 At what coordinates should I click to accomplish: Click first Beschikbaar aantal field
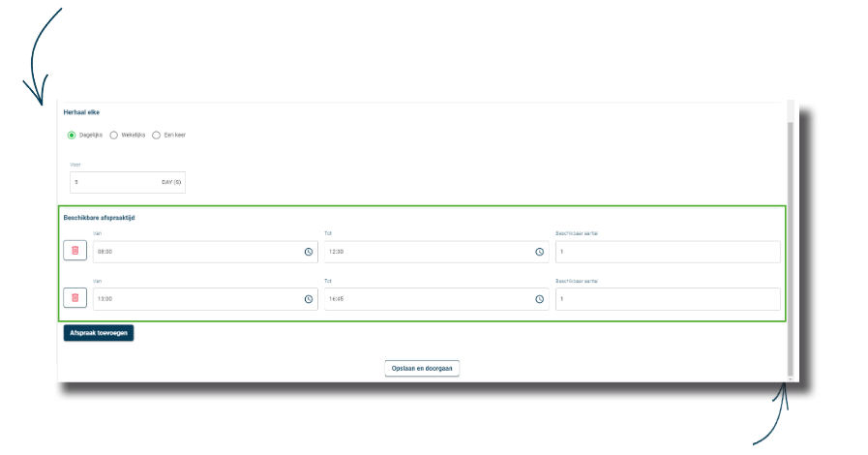pyautogui.click(x=668, y=252)
